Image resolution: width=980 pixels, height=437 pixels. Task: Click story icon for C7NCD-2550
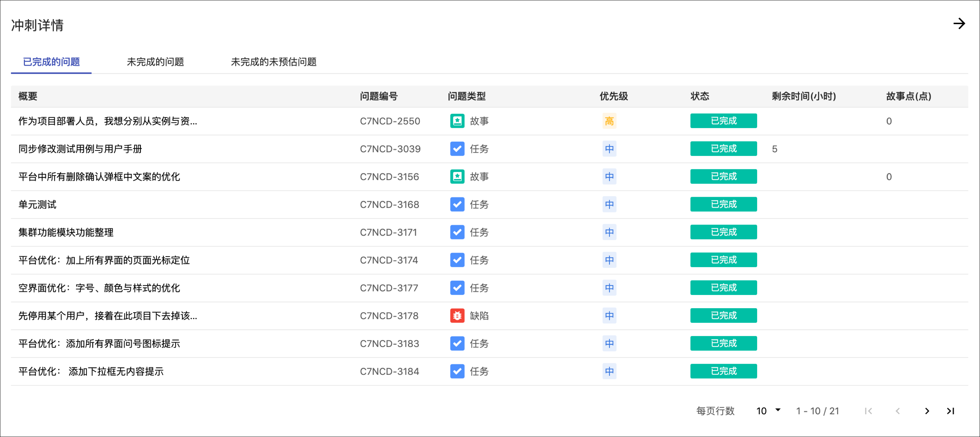click(x=457, y=121)
